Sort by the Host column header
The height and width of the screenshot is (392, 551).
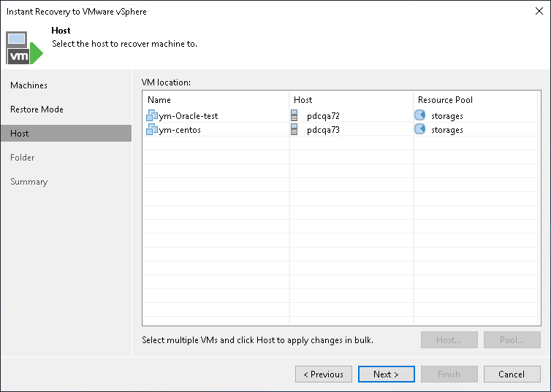(x=351, y=100)
